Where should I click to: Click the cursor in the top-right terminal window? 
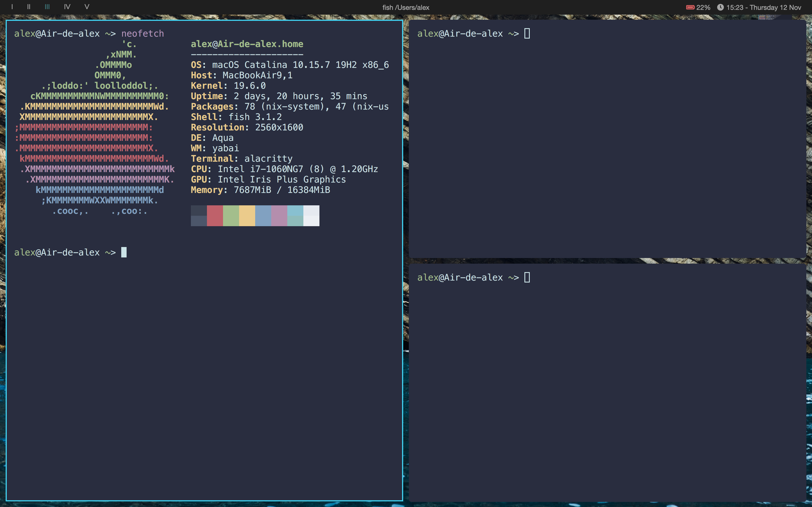528,34
